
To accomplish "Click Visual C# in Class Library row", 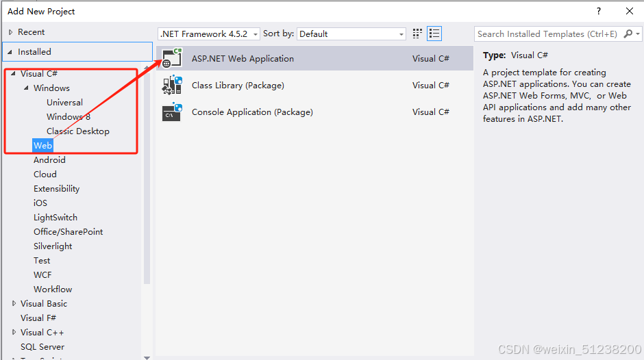I will (x=431, y=86).
